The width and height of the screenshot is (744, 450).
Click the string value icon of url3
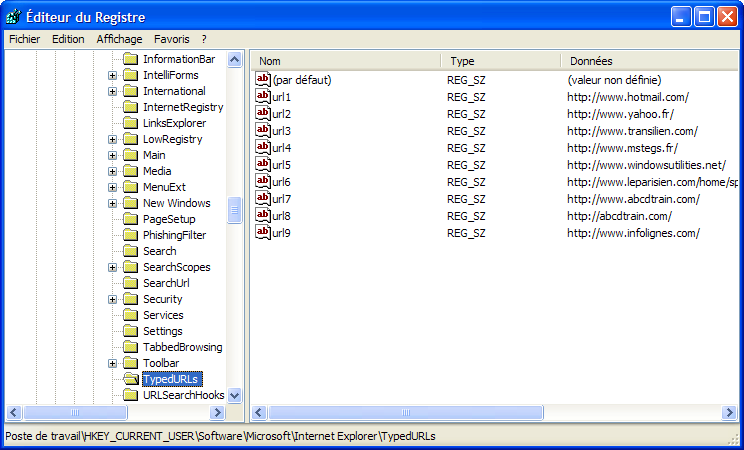coord(263,131)
